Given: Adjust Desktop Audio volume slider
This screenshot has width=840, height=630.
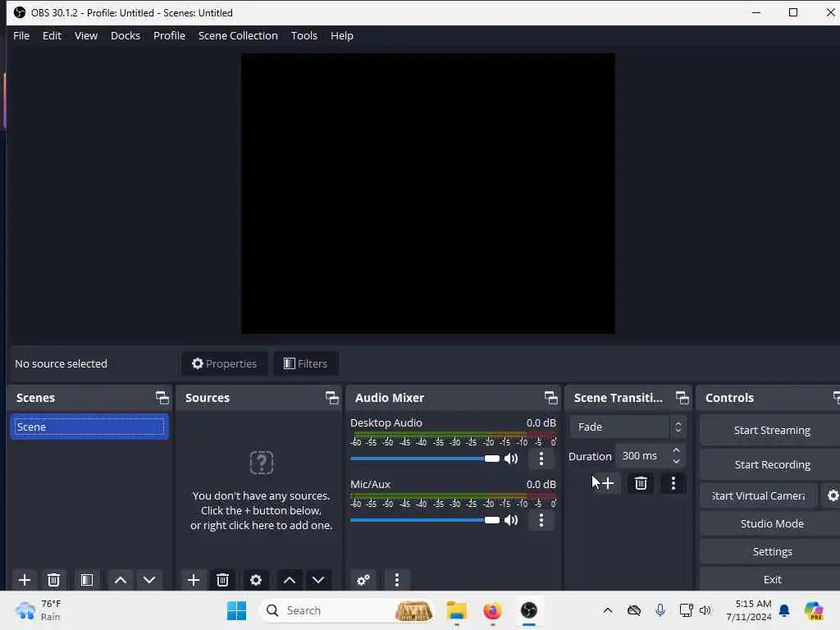Looking at the screenshot, I should [425, 459].
